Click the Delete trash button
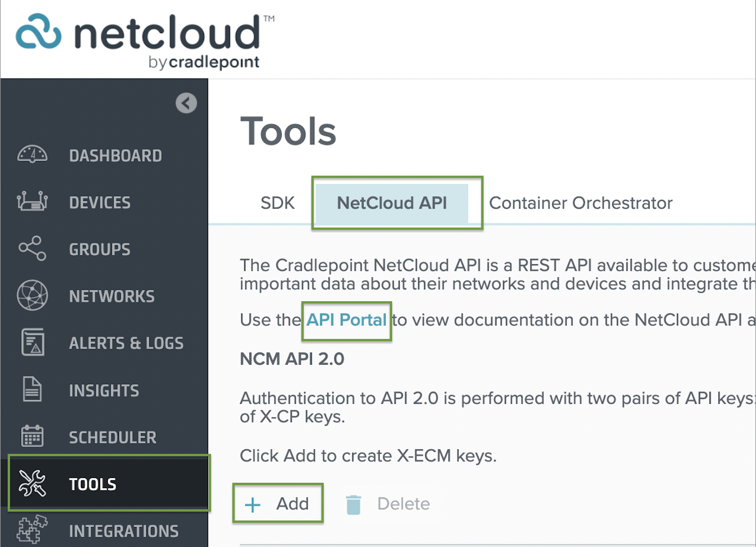This screenshot has height=547, width=756. point(388,504)
